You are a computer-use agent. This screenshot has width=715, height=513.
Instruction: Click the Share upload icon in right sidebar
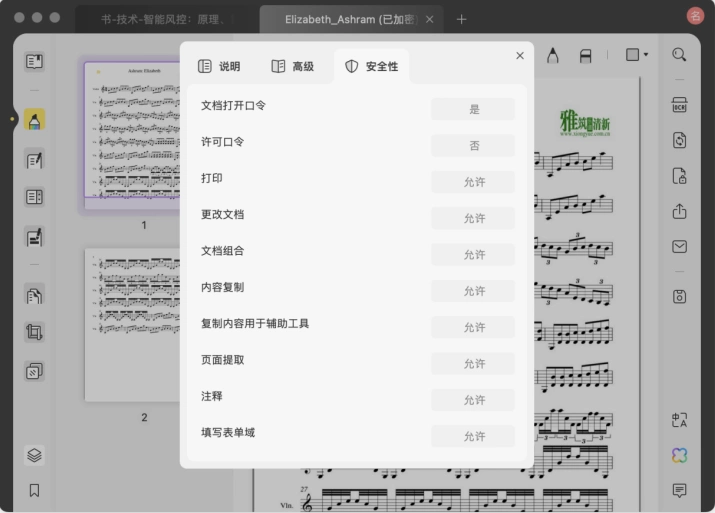[679, 211]
